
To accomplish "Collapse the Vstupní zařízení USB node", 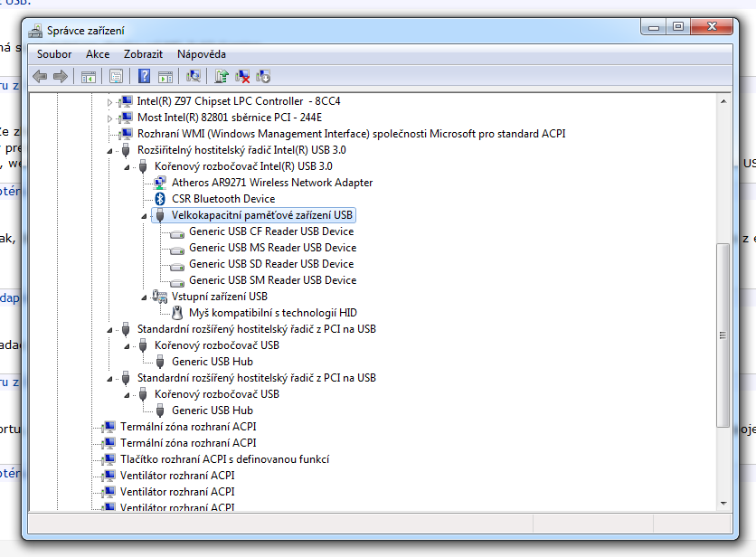I will [145, 297].
